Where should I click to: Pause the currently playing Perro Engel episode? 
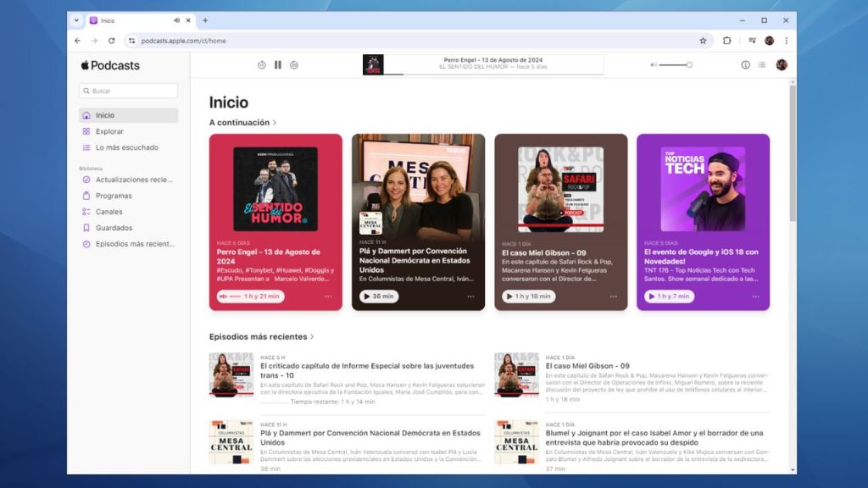(277, 64)
